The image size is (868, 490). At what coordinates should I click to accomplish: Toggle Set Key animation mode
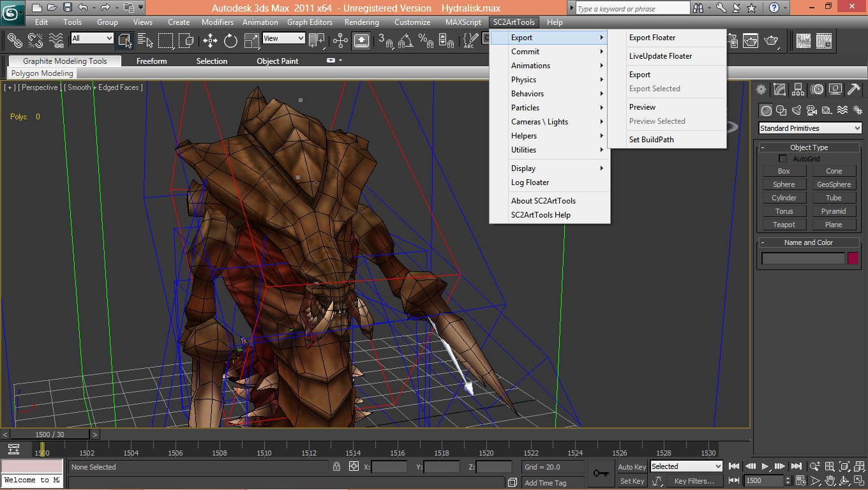[632, 481]
